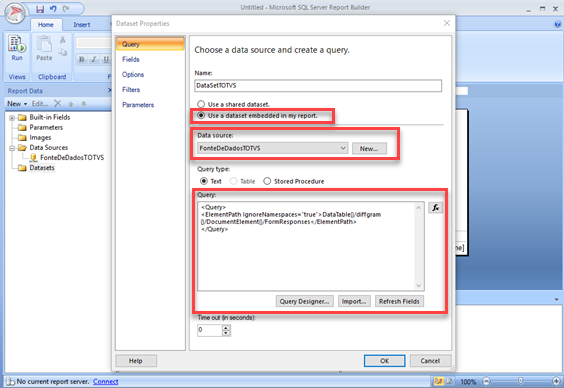Click the Edit... button in Report Data toolbar
564x388 pixels.
click(x=40, y=104)
